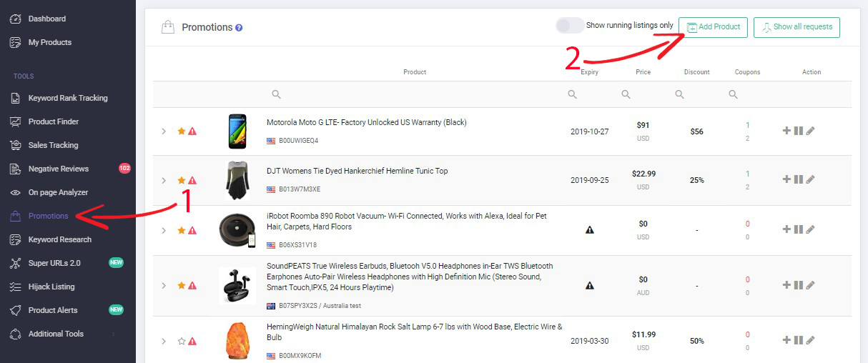Screen dimensions: 868x363
Task: Click the warning triangle on Motorola row
Action: tap(192, 131)
